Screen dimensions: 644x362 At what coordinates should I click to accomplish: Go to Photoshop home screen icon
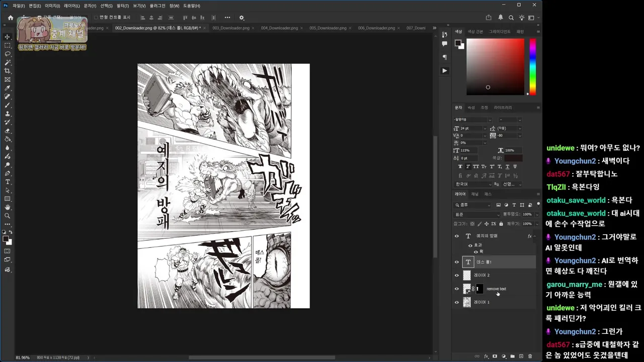[x=10, y=18]
